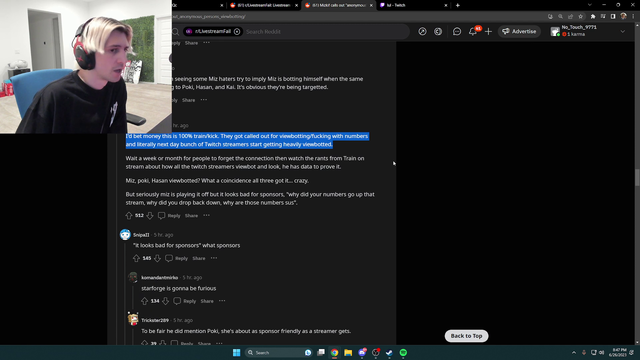Open more options on Snipall's comment
The image size is (640, 360).
pos(214,258)
